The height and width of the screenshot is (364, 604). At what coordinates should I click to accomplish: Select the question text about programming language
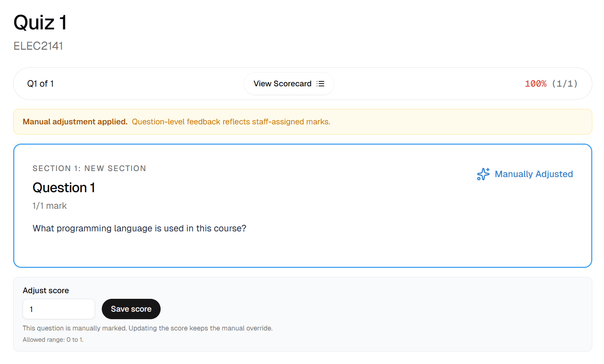(139, 228)
